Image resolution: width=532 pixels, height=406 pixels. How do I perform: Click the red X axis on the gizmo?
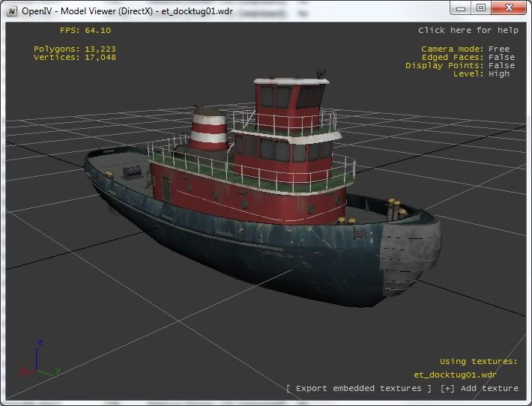[x=28, y=370]
